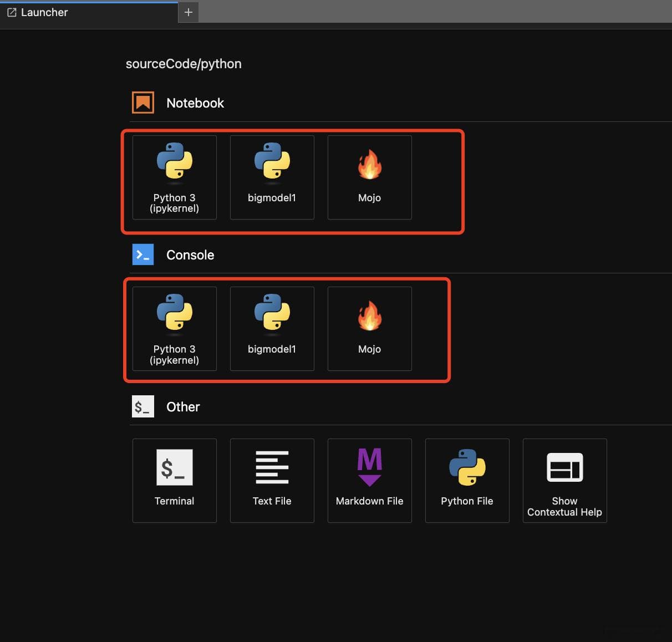Click the Console section prompt icon
Viewport: 672px width, 642px height.
pyautogui.click(x=143, y=254)
